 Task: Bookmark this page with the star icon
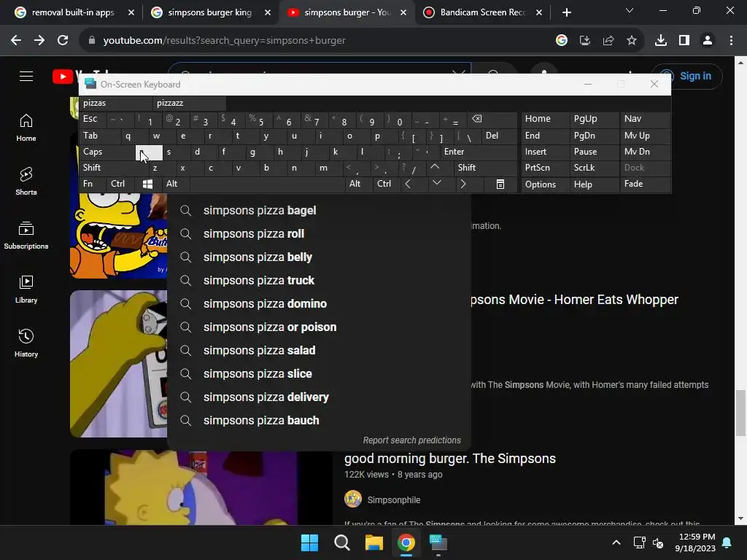[x=632, y=41]
